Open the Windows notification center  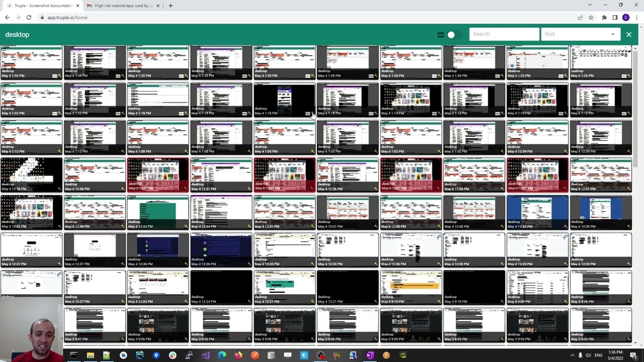(x=633, y=355)
